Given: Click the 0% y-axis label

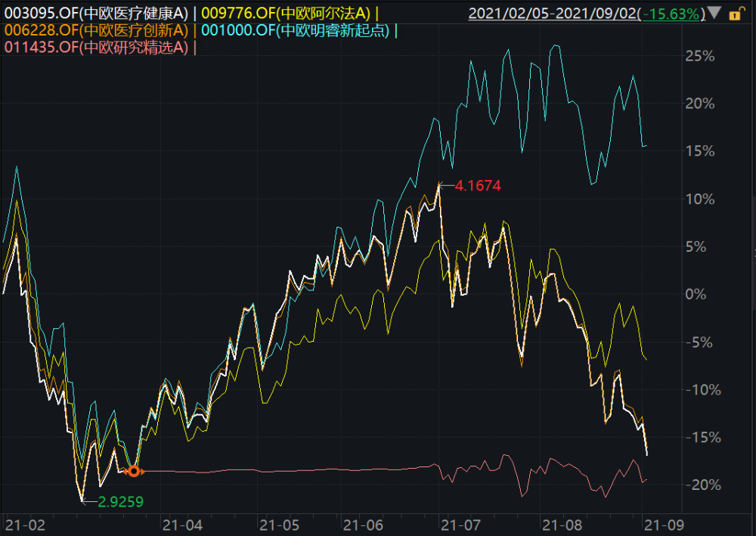Looking at the screenshot, I should [x=696, y=295].
